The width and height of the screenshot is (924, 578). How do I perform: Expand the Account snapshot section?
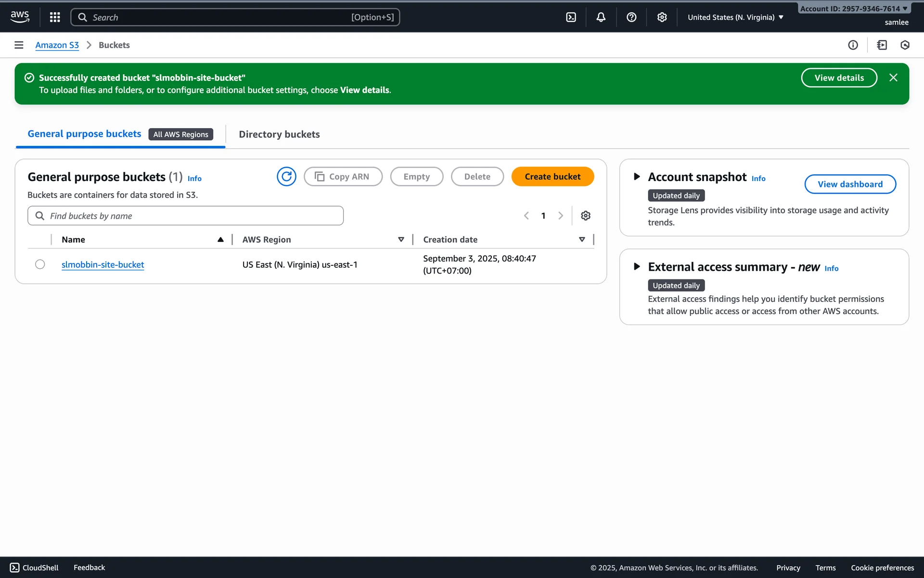(x=637, y=177)
